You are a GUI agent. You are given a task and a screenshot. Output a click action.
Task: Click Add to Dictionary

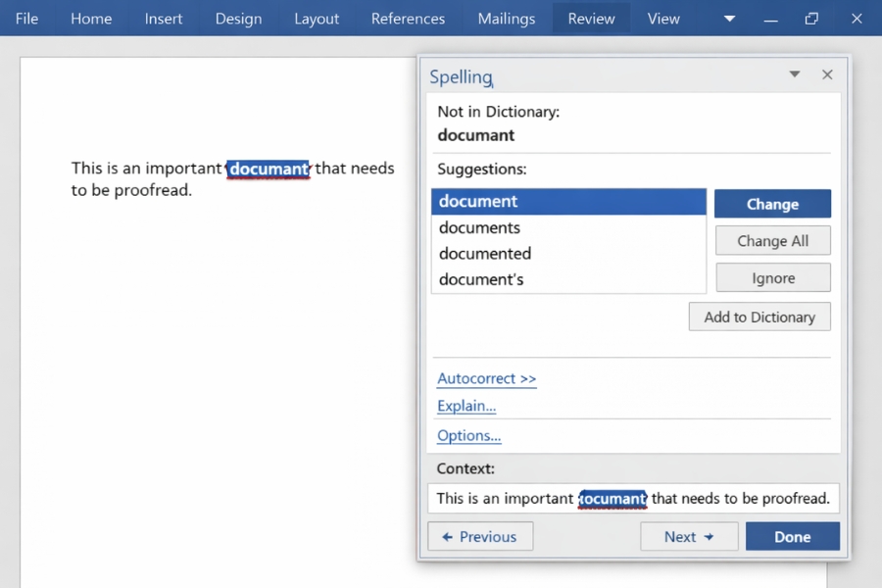759,317
